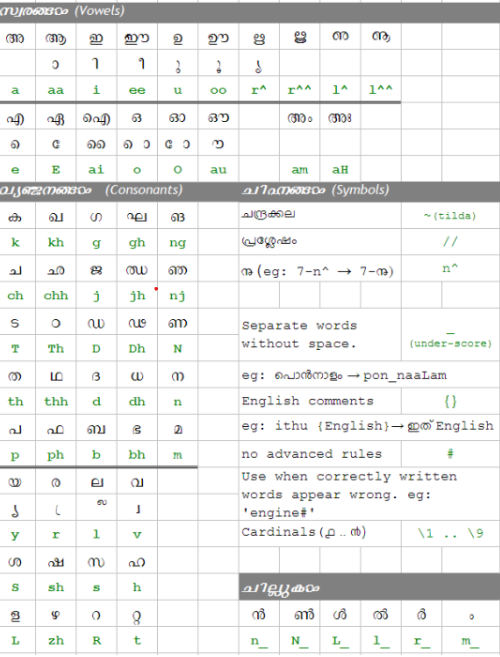Viewport: 500px width, 657px height.
Task: Select the "L_" chillu transliteration cell
Action: click(x=340, y=641)
